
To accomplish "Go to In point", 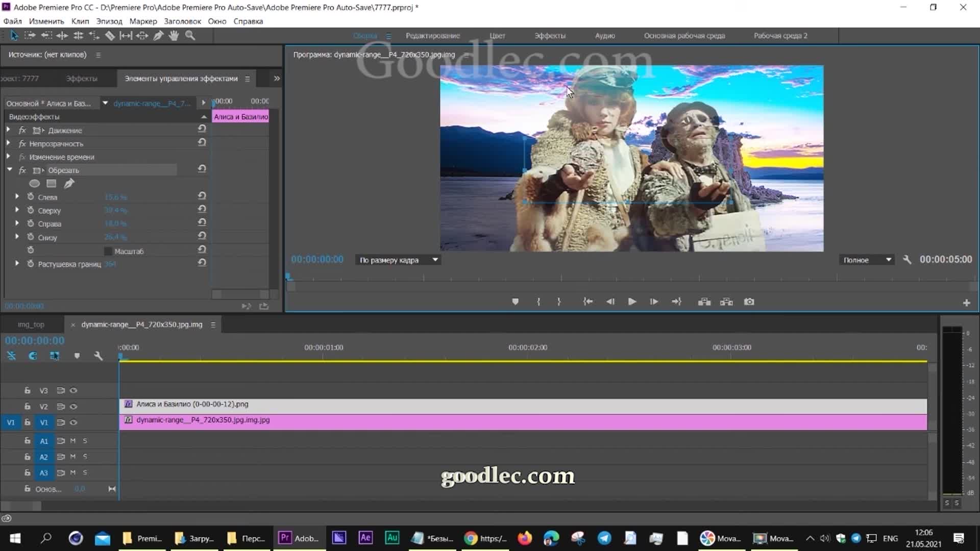I will pos(588,302).
